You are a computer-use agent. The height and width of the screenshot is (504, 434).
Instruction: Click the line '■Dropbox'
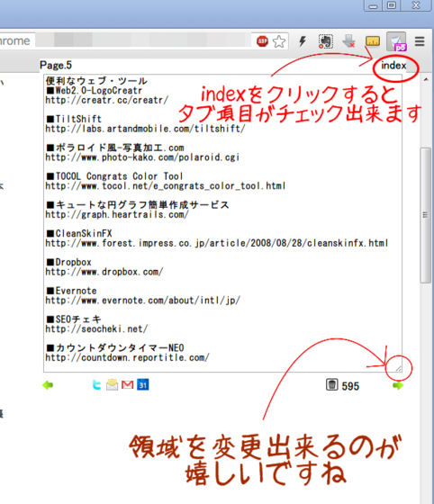(68, 262)
